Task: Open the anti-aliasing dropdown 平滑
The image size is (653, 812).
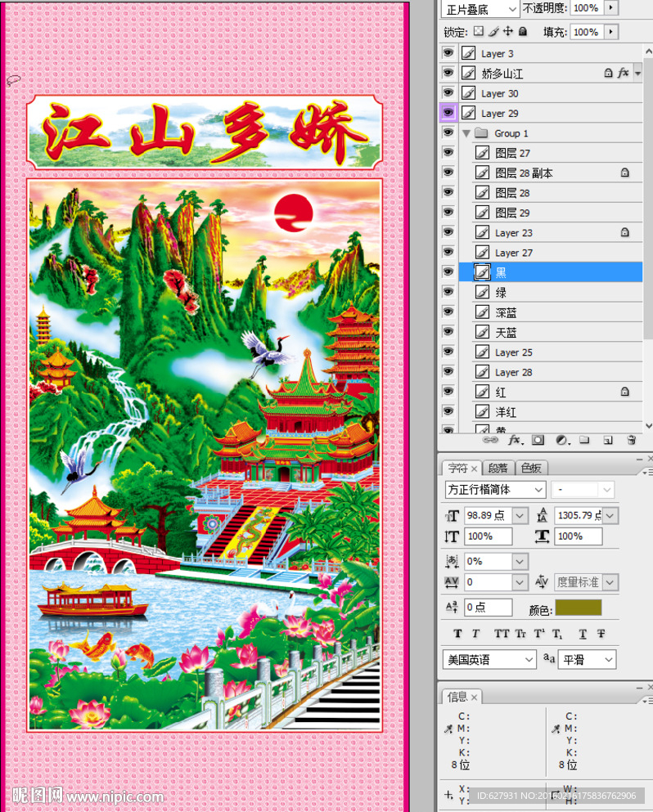Action: 588,659
